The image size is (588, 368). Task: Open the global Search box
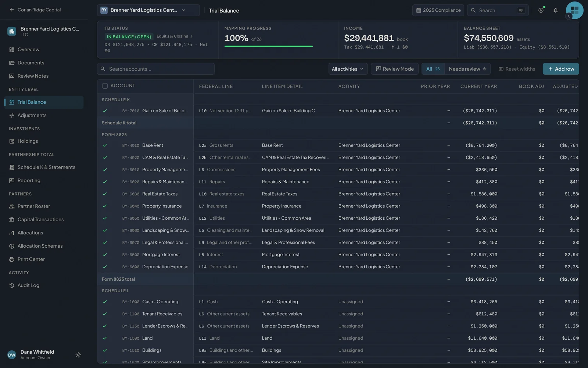point(498,10)
